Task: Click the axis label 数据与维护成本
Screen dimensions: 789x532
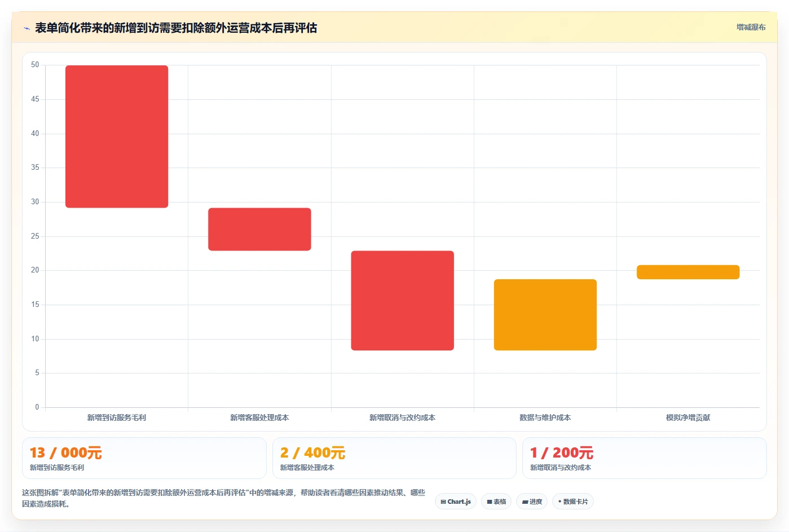Action: 545,418
